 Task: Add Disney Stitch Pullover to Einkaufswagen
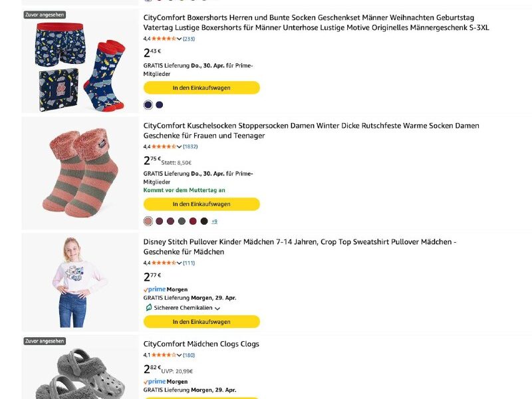(201, 322)
